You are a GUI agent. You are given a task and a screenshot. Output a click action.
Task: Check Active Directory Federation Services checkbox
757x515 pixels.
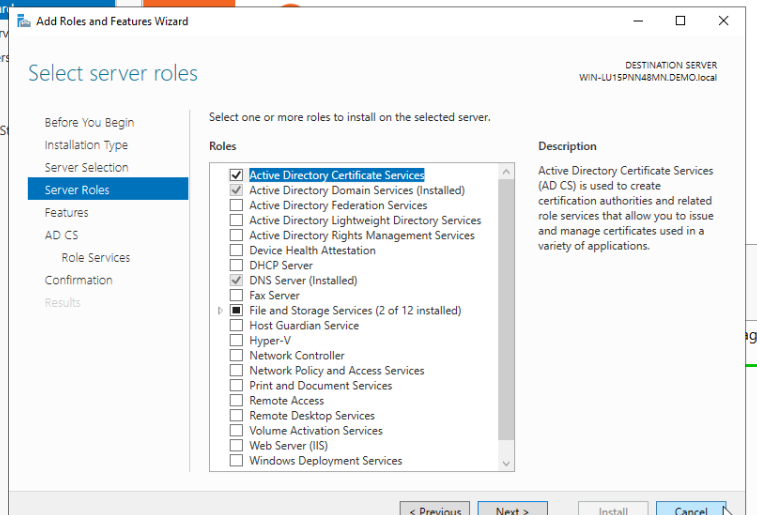(236, 205)
